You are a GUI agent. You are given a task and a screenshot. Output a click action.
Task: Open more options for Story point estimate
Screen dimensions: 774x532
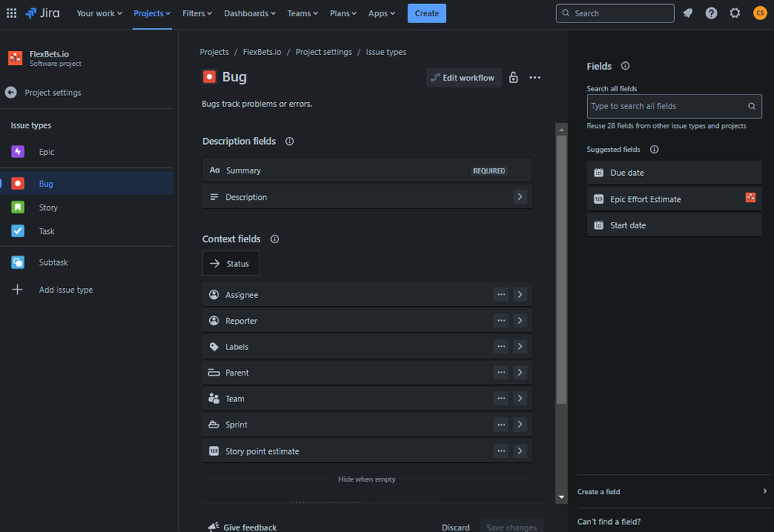501,451
